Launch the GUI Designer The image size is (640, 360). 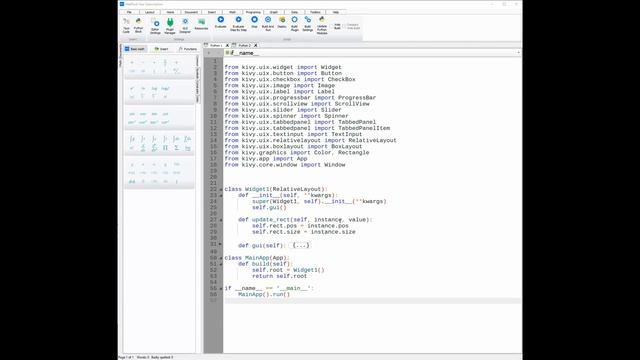[x=185, y=26]
